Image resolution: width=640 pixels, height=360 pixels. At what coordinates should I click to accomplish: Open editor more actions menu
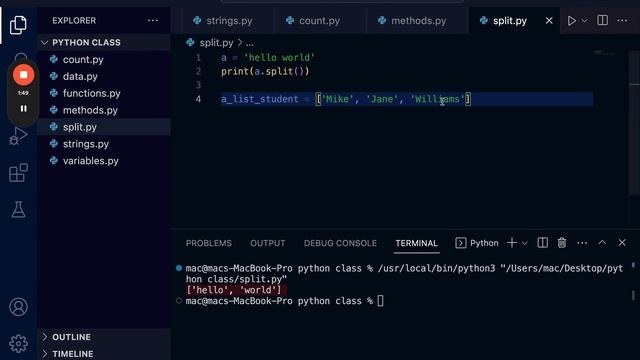(622, 20)
